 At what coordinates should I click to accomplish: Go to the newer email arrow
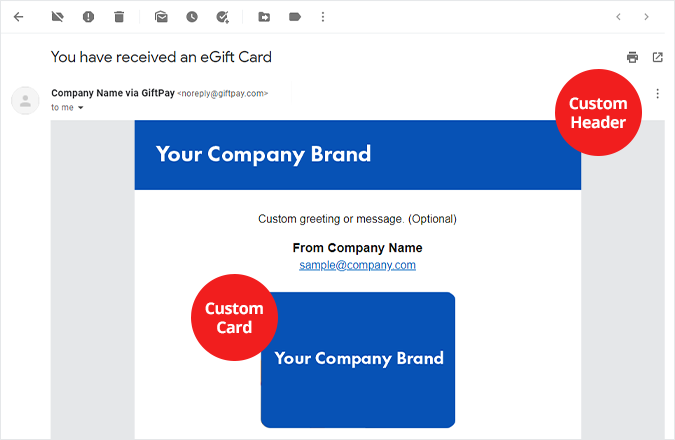point(619,17)
